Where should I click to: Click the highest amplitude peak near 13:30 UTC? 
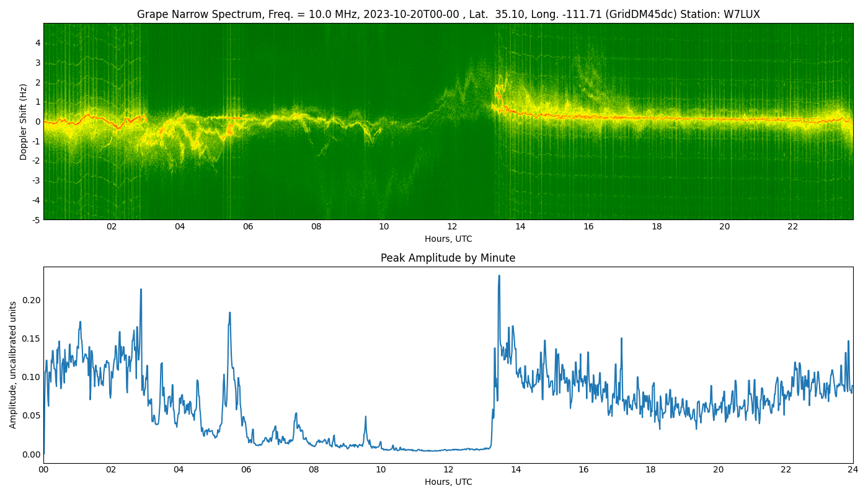[499, 277]
